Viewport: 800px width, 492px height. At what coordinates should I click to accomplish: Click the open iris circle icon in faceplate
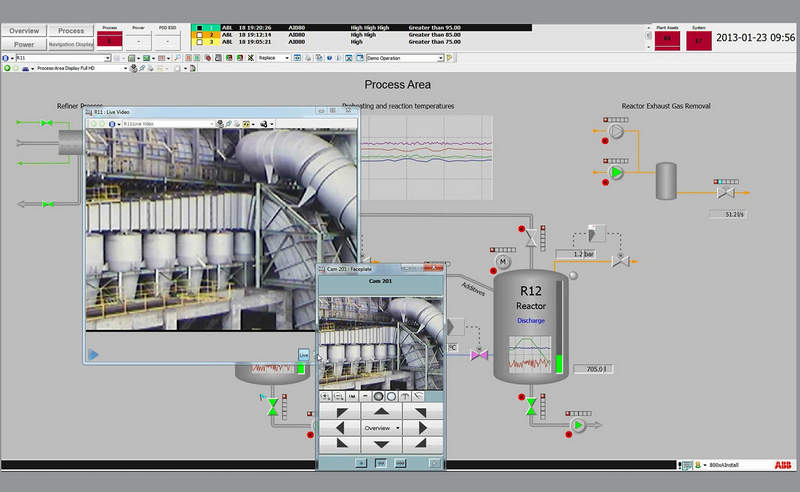tap(391, 396)
